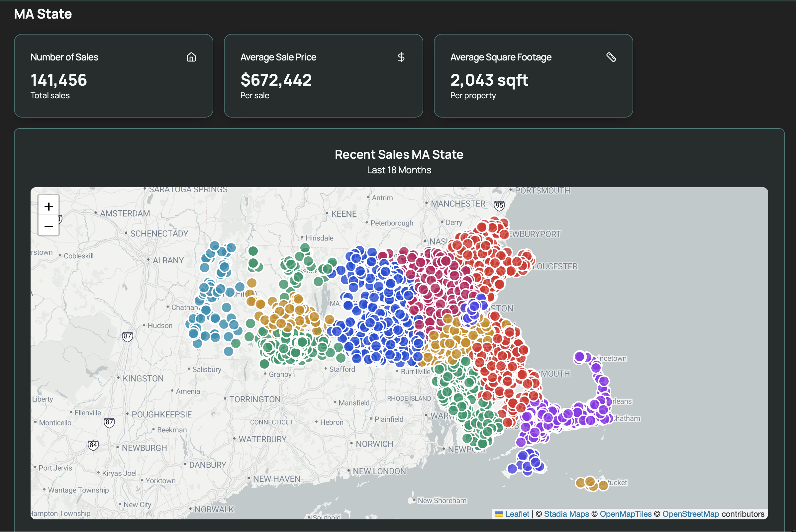Image resolution: width=796 pixels, height=532 pixels.
Task: Click the house icon in Number of Sales card
Action: 191,57
